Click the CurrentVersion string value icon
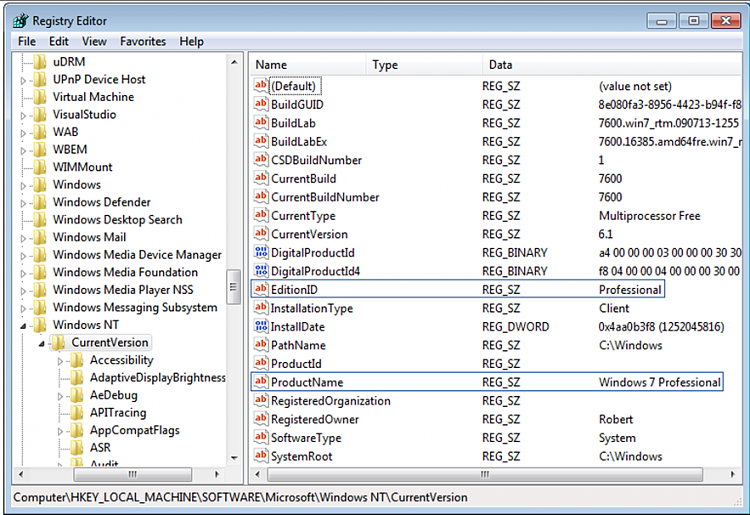This screenshot has width=750, height=515. [x=261, y=234]
